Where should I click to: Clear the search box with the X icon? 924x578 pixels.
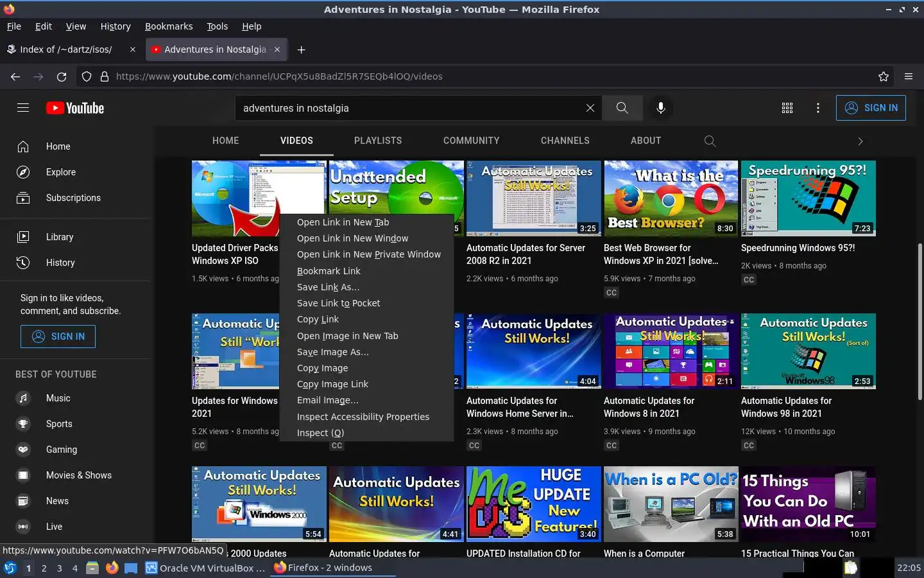coord(590,108)
